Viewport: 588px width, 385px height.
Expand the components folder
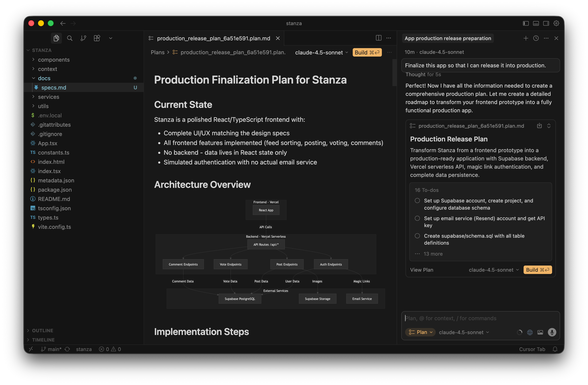pyautogui.click(x=54, y=60)
